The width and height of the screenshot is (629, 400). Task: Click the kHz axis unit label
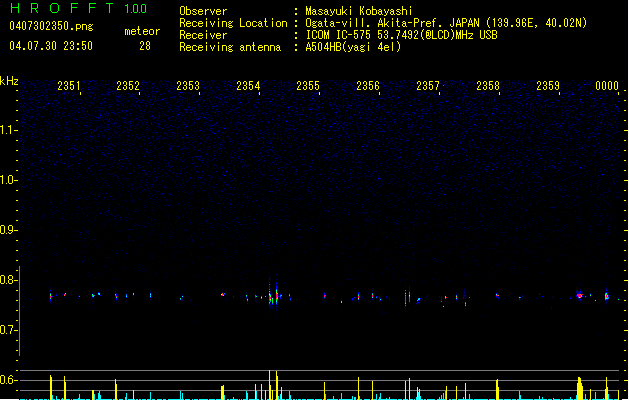pyautogui.click(x=9, y=81)
